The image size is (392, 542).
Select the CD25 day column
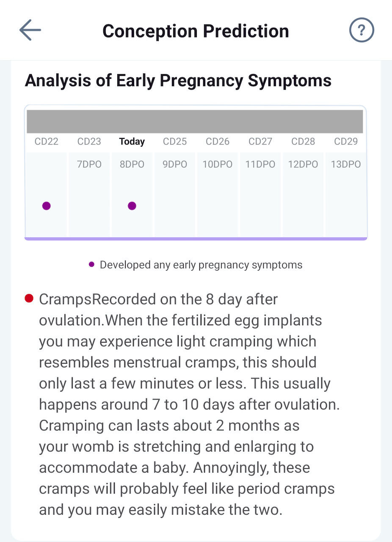(175, 141)
